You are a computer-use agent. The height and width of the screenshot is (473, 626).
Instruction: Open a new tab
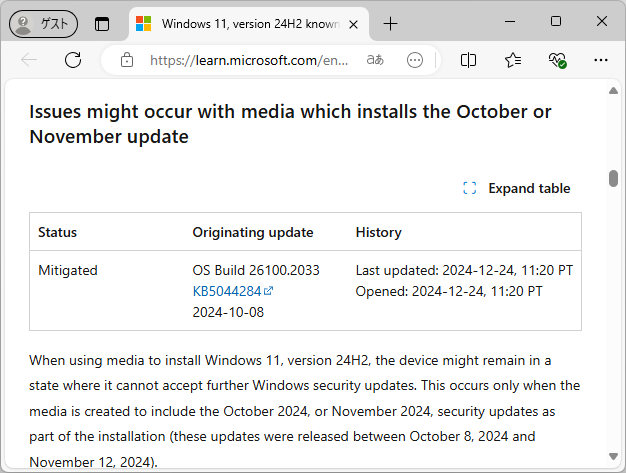(390, 24)
